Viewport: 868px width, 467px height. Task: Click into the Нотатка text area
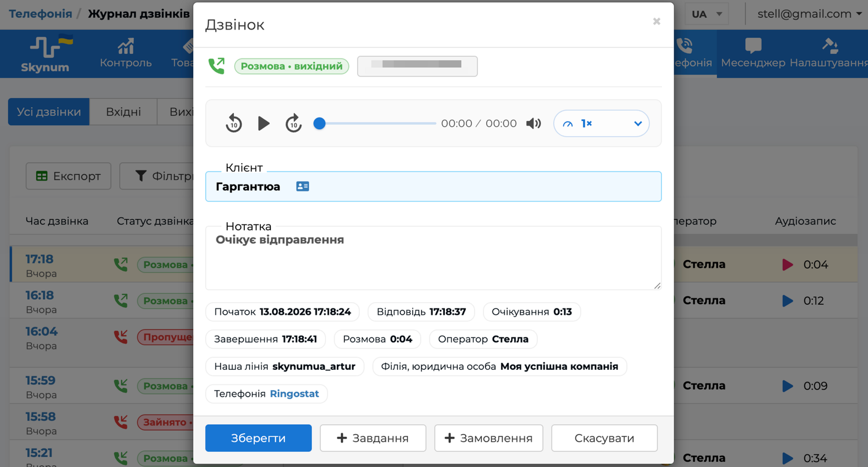click(433, 258)
